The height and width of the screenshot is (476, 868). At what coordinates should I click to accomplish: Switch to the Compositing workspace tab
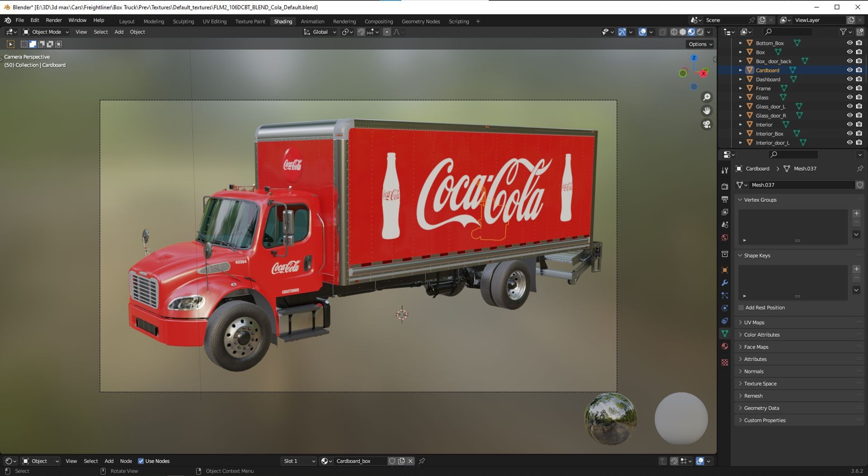point(378,21)
